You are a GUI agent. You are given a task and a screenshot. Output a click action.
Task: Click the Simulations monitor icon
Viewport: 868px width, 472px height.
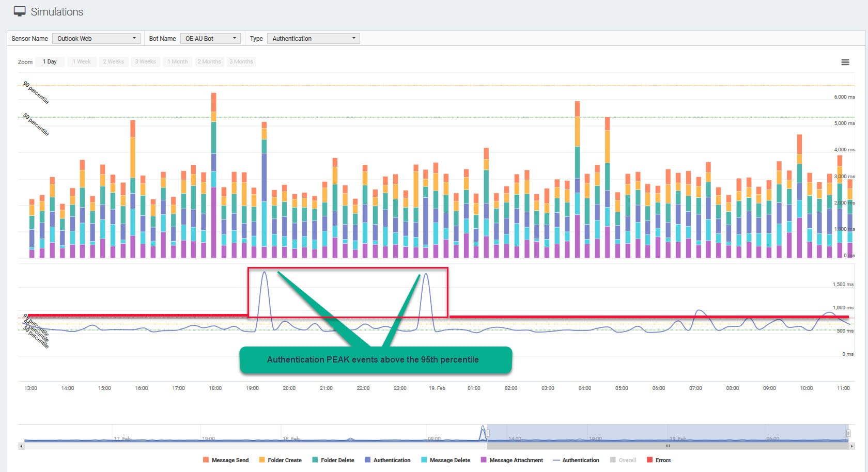click(20, 12)
